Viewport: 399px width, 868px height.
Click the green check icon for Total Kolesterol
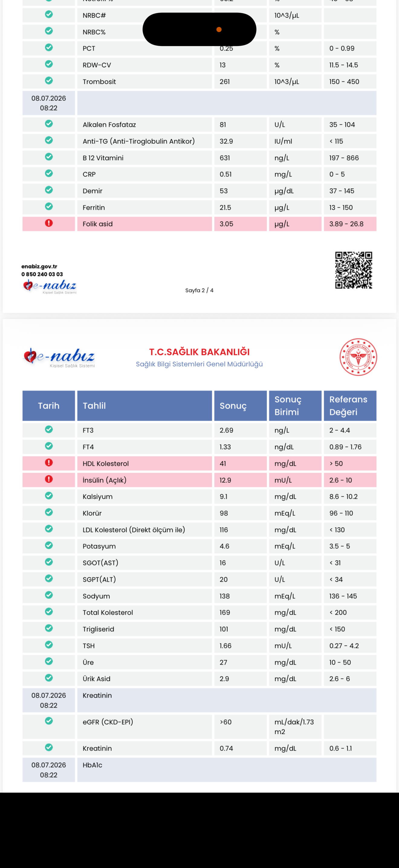tap(49, 612)
